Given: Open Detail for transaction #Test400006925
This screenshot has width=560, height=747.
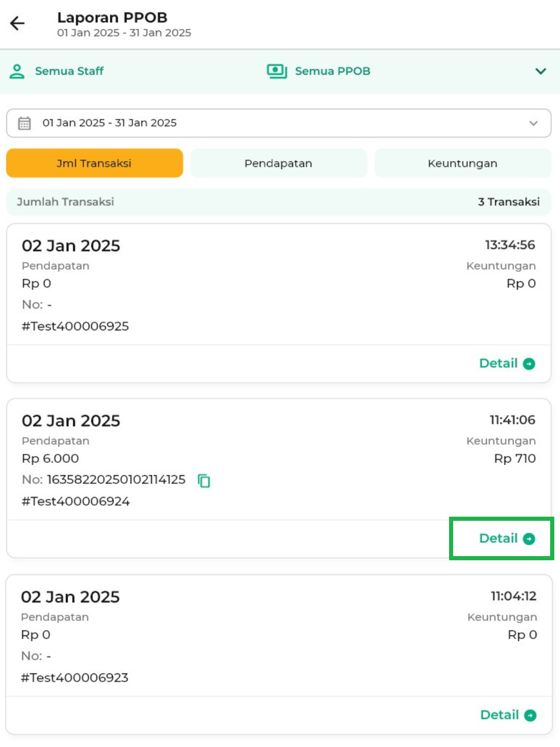Looking at the screenshot, I should pos(498,364).
